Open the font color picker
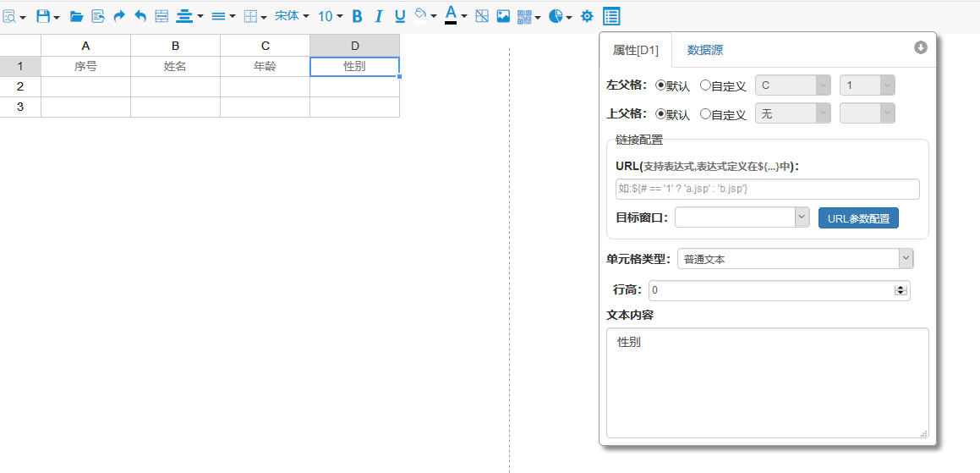 452,15
